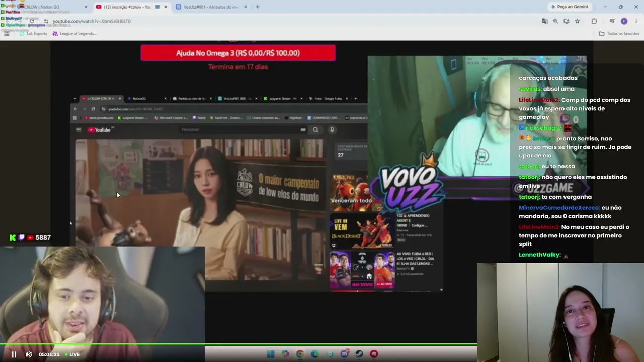The width and height of the screenshot is (644, 362).
Task: Click chat username MinervaComedordeXereca
Action: tap(559, 208)
